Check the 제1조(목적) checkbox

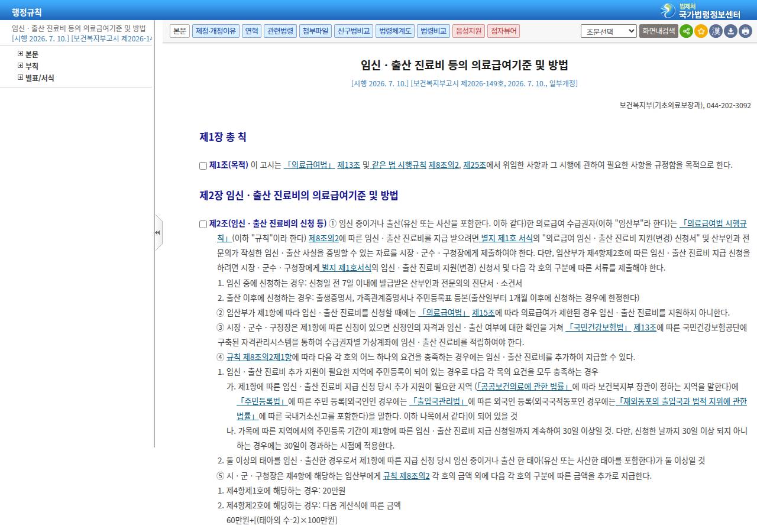[x=203, y=166]
